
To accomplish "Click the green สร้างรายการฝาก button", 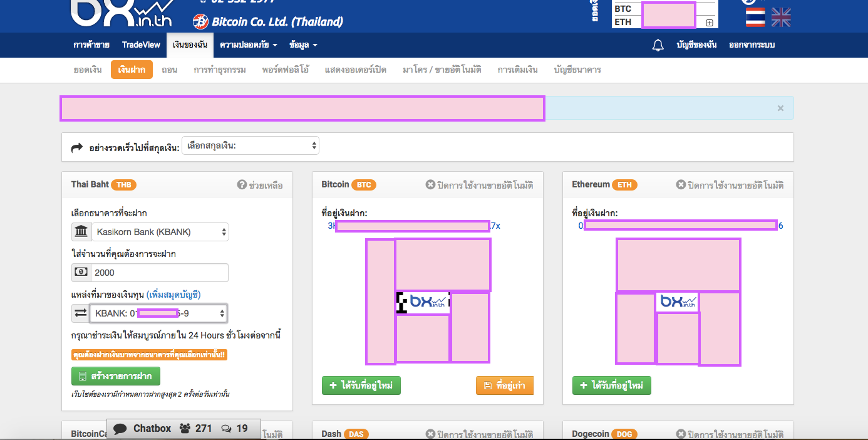I will [x=116, y=376].
